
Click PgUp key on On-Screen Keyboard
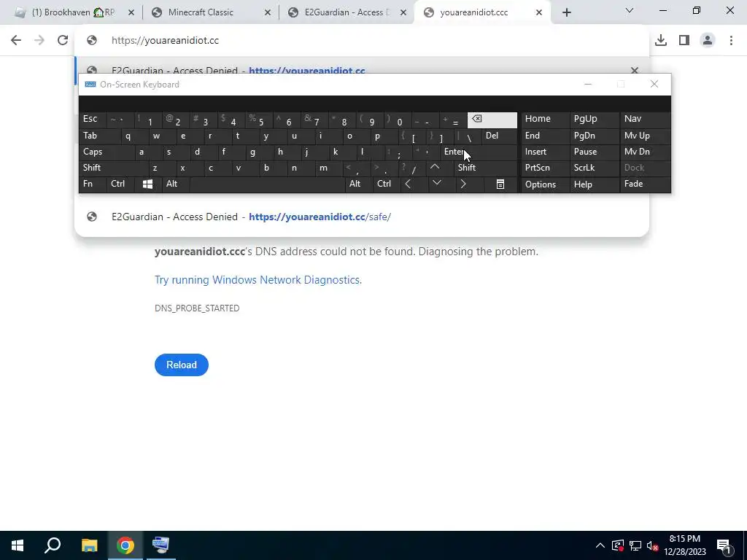pos(594,119)
